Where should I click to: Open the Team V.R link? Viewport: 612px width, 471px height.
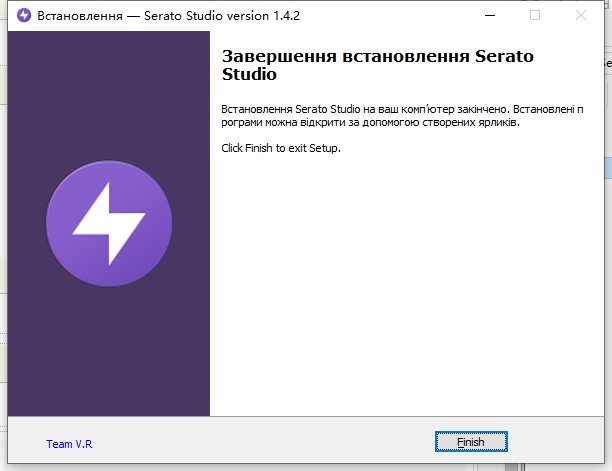point(69,444)
